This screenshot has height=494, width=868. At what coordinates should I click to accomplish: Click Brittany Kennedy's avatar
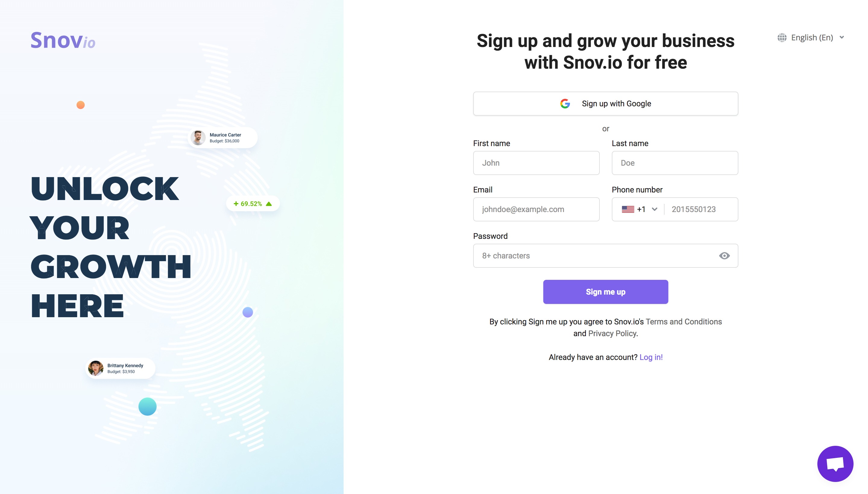96,368
